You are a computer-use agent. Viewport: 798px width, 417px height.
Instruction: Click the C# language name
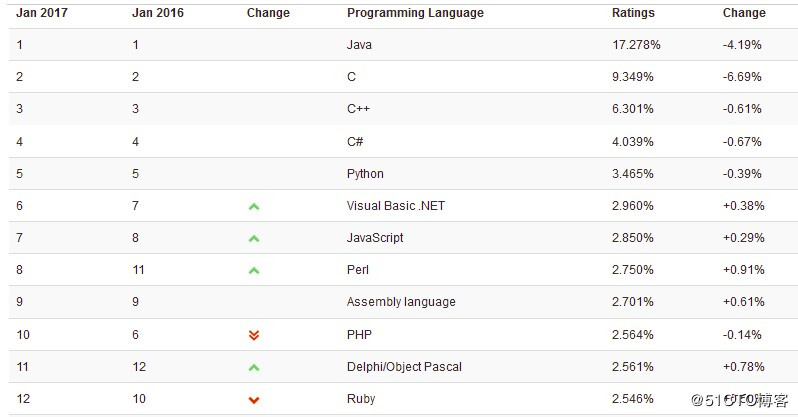pos(355,142)
